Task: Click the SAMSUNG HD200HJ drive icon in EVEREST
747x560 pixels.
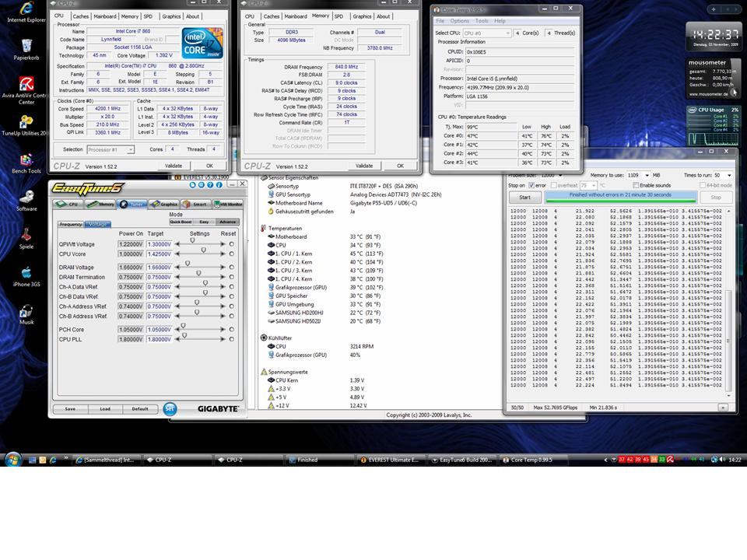Action: pos(271,313)
